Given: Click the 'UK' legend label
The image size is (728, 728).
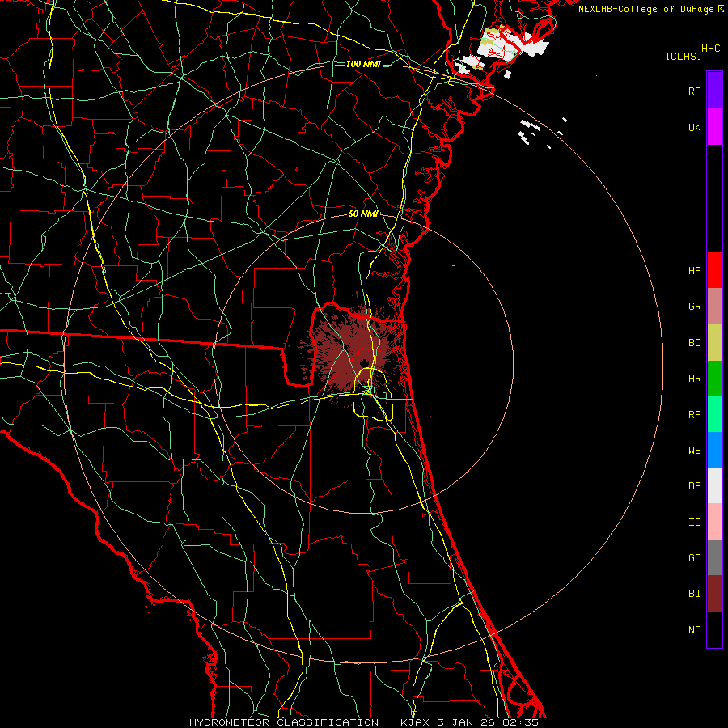Looking at the screenshot, I should click(694, 127).
